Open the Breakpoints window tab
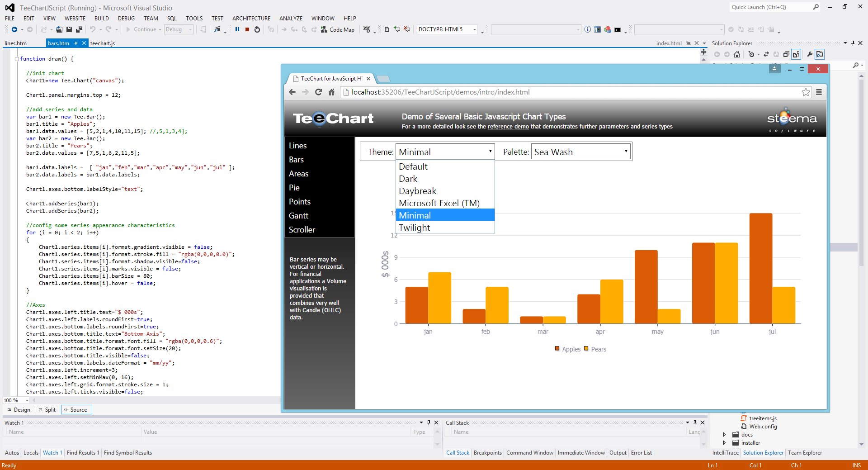Viewport: 868px width, 470px height. click(x=487, y=453)
